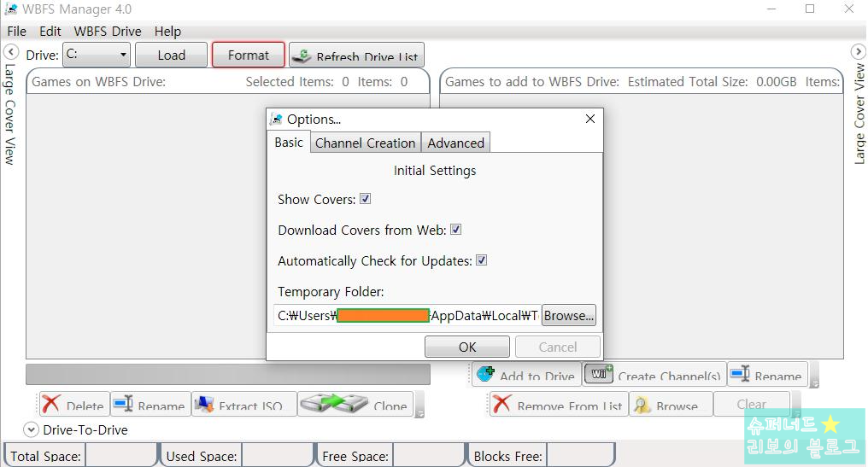
Task: Click Rename icon beside Delete
Action: point(123,403)
